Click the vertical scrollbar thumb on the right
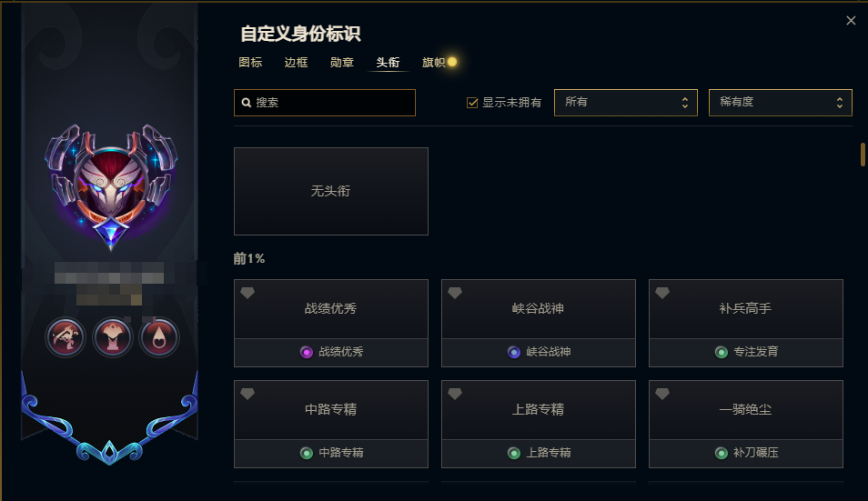Screen dimensions: 868x501 coord(863,155)
